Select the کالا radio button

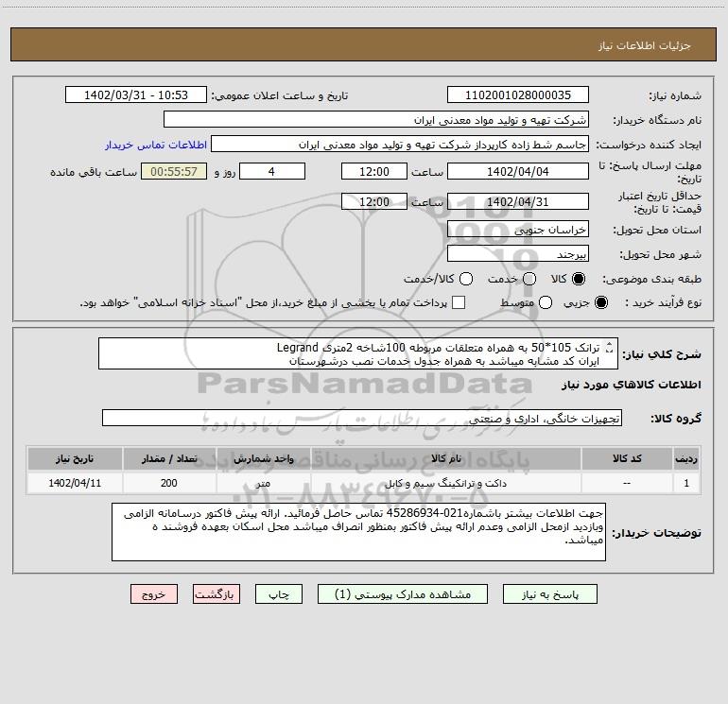point(579,279)
